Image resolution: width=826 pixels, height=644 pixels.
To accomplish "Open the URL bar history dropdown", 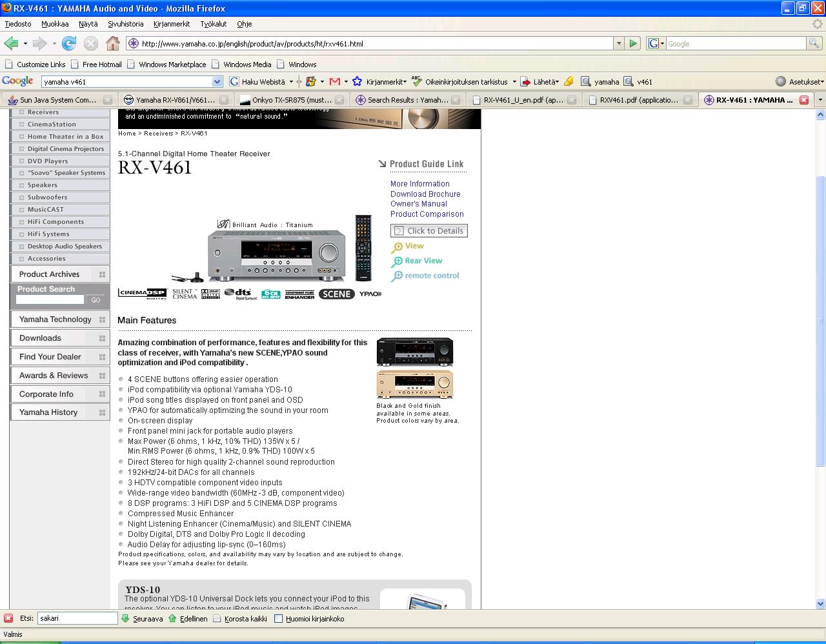I will click(618, 43).
